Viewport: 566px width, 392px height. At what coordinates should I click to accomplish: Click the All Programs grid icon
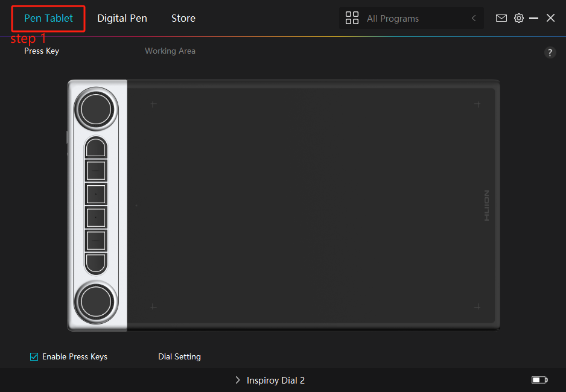click(x=352, y=18)
